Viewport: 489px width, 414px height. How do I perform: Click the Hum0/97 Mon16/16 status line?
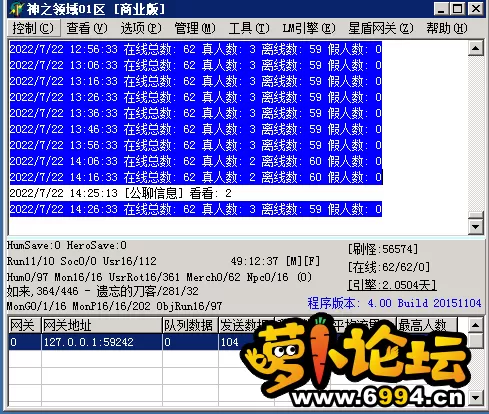[159, 277]
